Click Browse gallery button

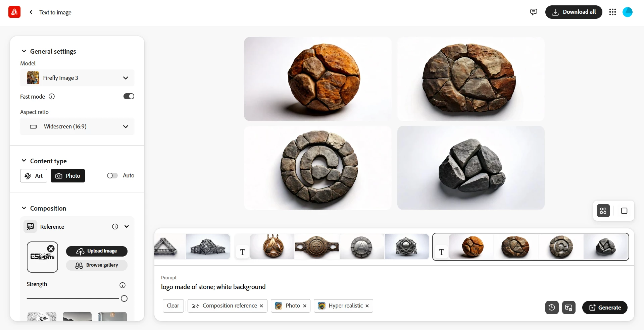coord(97,265)
